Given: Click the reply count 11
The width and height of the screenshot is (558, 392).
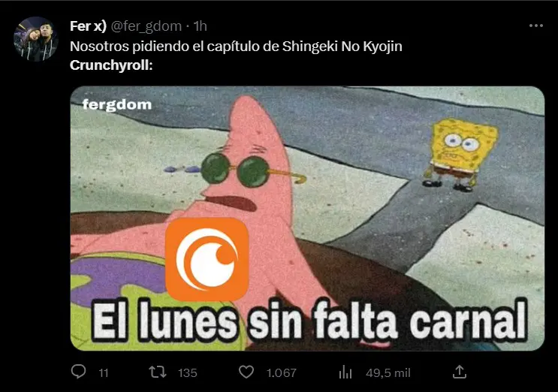Looking at the screenshot, I should point(103,372).
